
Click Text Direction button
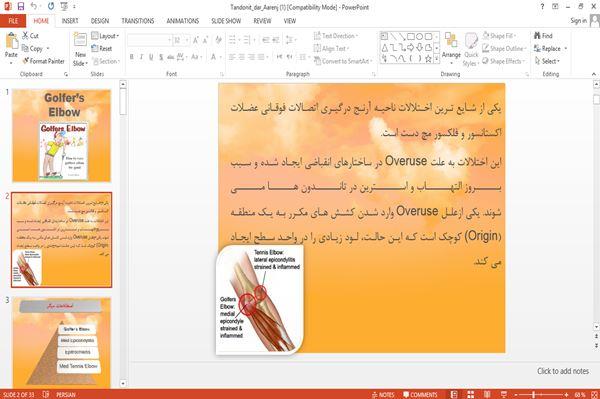coord(336,36)
